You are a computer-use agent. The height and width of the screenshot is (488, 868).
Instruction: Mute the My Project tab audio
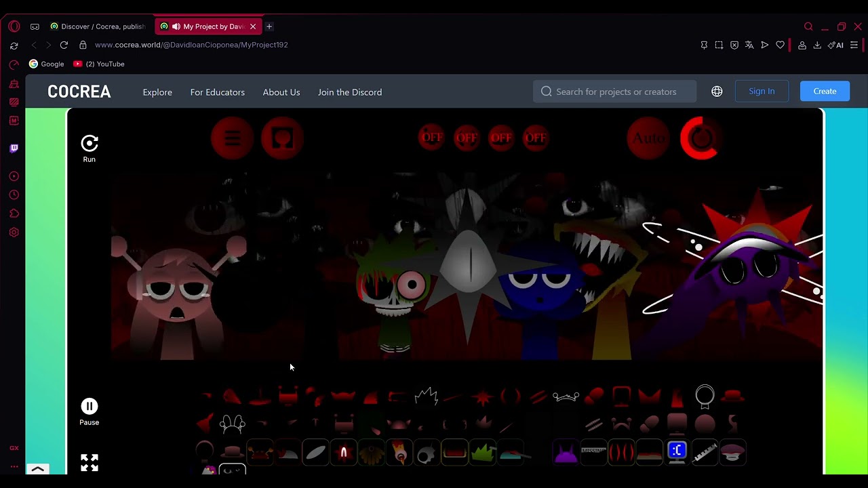(176, 26)
